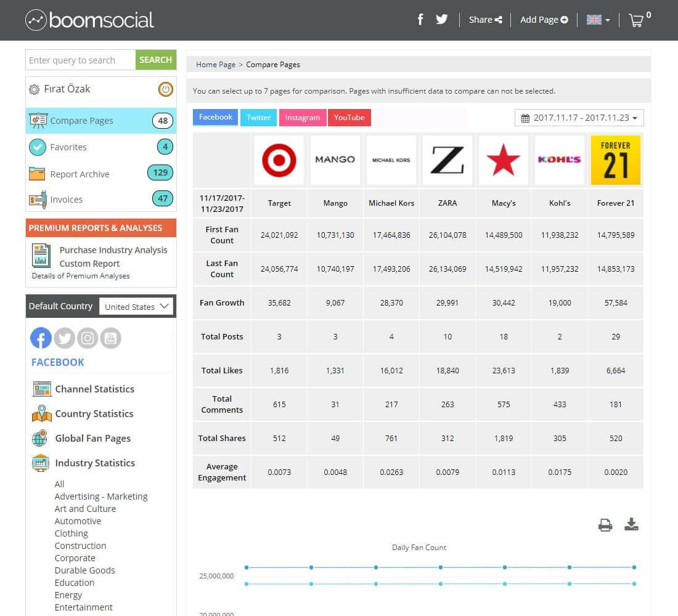This screenshot has width=678, height=616.
Task: Open the settings gear beside Fırat Özak
Action: tap(34, 89)
